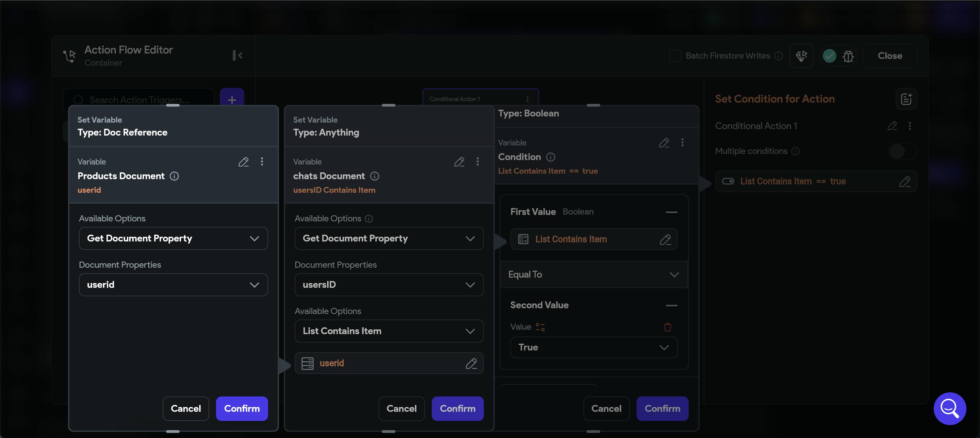The width and height of the screenshot is (980, 438).
Task: Open Value source options icon
Action: click(540, 327)
